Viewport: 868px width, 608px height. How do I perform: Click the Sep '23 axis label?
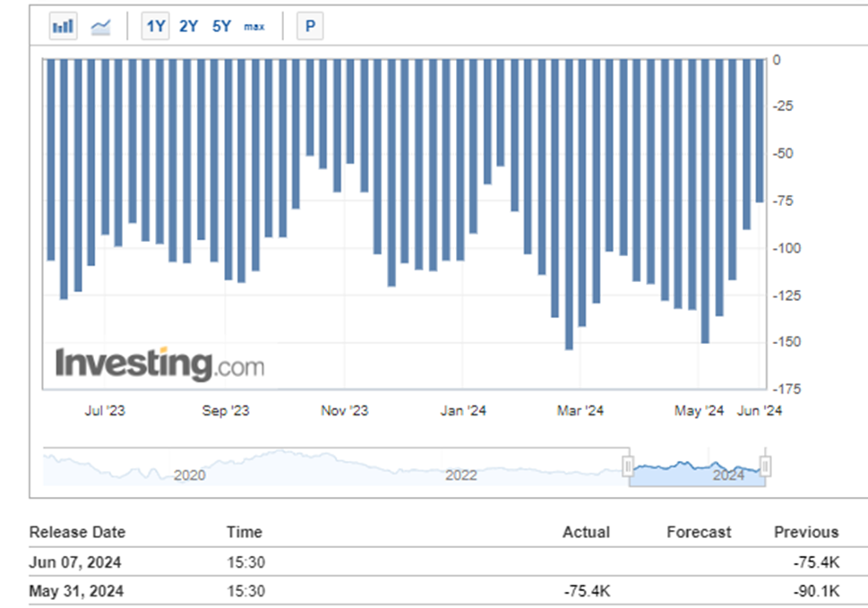click(x=226, y=410)
